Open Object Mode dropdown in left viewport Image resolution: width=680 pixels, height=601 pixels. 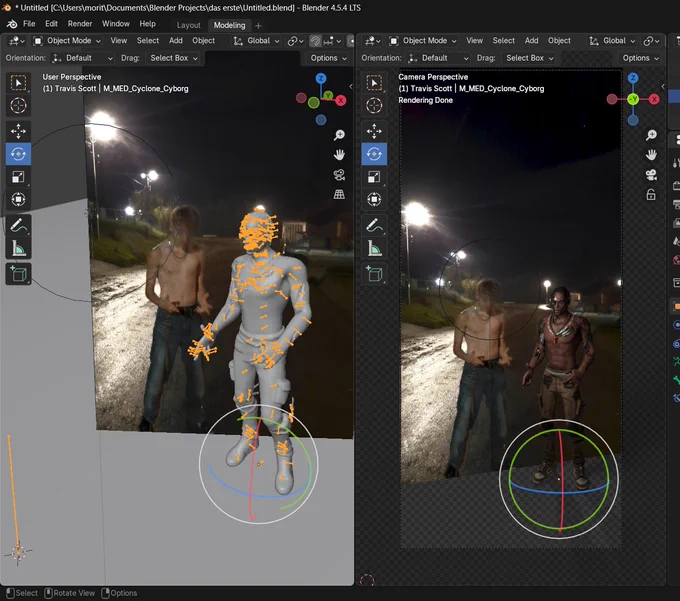[x=68, y=41]
